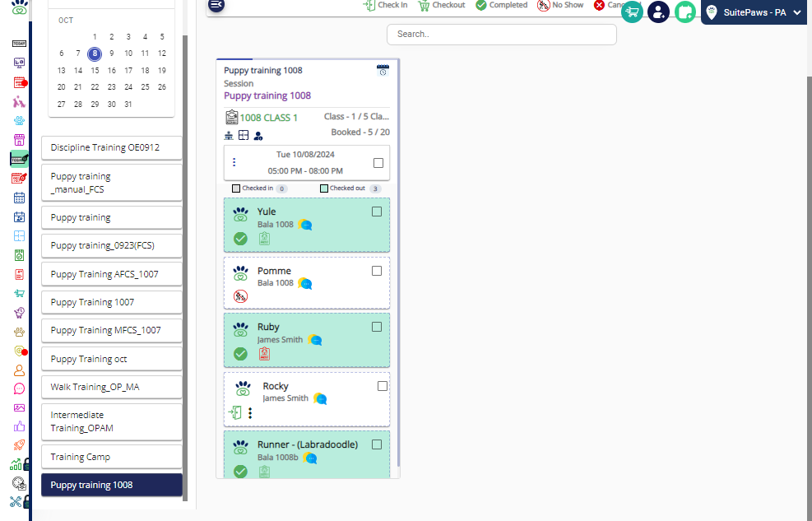The image size is (812, 521).
Task: Open the store icon in left sidebar
Action: pyautogui.click(x=19, y=140)
